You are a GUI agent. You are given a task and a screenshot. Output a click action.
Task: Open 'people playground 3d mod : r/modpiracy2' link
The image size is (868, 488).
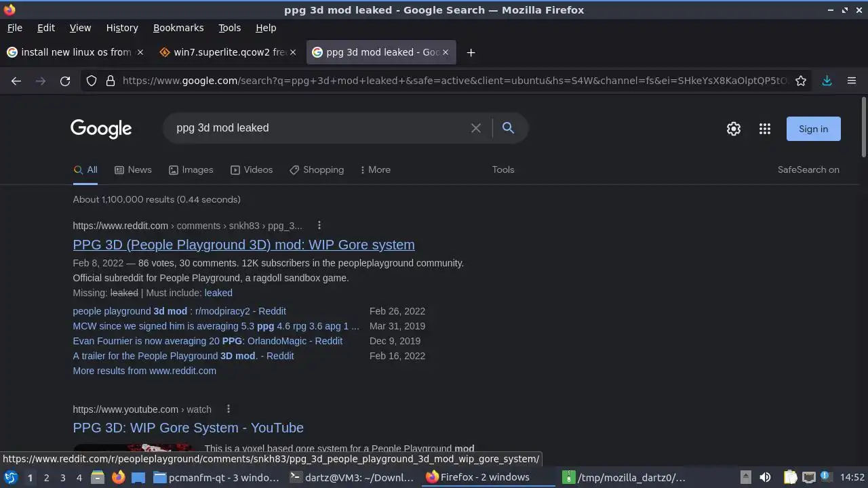(180, 311)
